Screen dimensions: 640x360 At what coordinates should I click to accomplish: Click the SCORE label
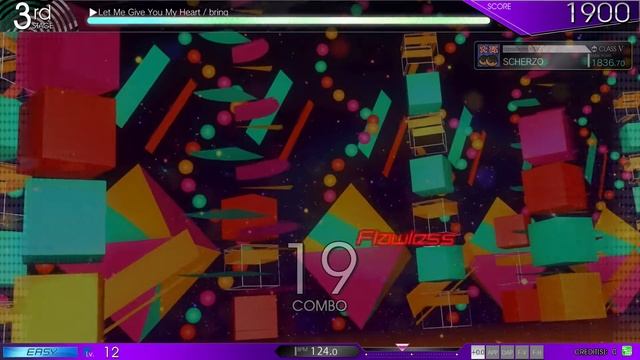[x=499, y=6]
